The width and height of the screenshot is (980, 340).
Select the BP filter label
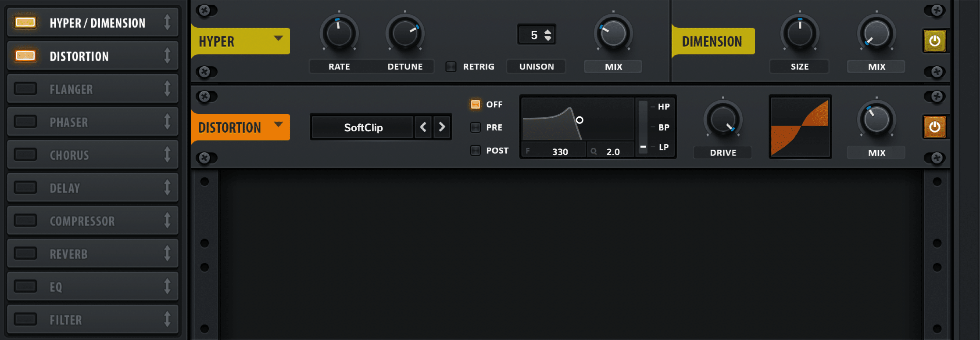pyautogui.click(x=664, y=127)
